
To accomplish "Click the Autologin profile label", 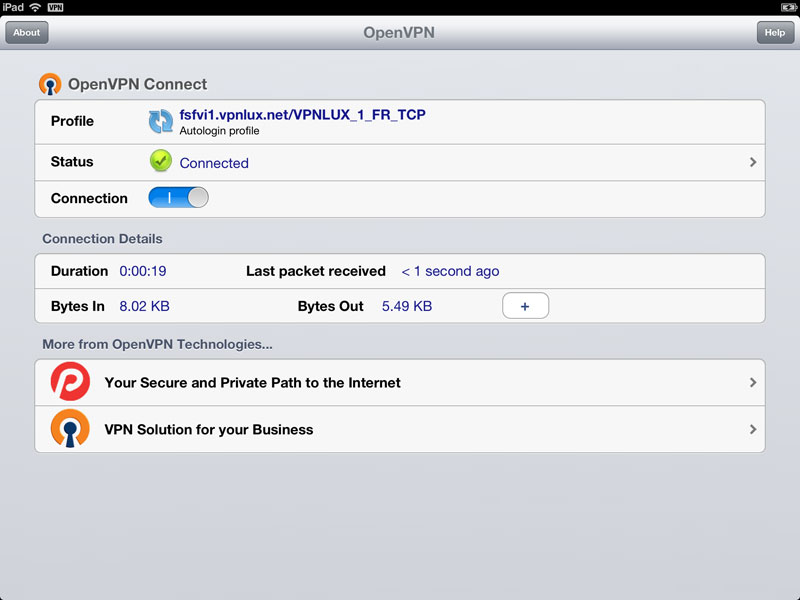I will pos(219,131).
